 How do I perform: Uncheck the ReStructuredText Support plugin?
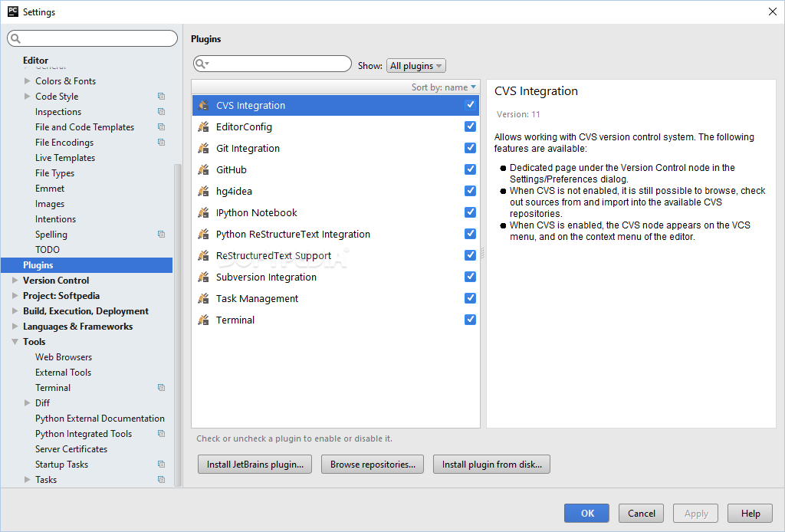pos(470,255)
